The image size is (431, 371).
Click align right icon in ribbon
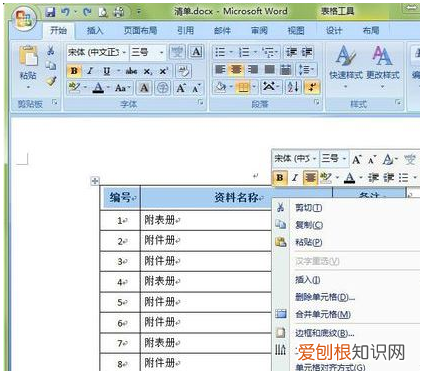coord(253,69)
